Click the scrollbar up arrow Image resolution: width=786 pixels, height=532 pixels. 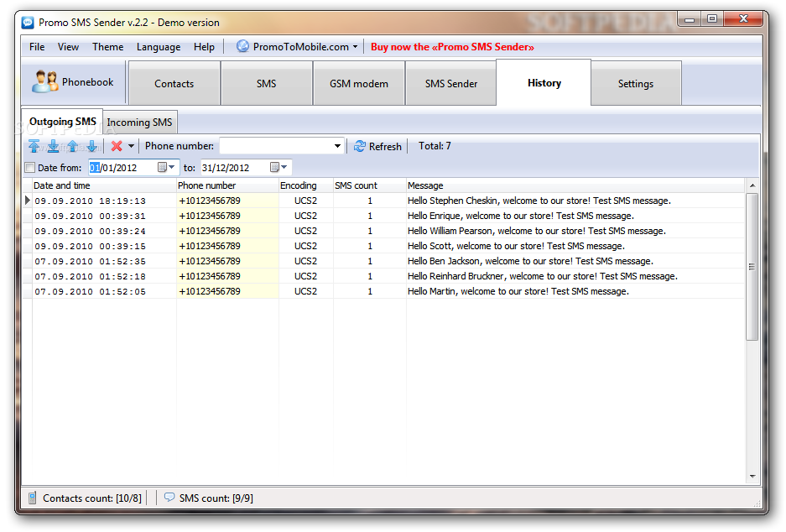click(752, 185)
